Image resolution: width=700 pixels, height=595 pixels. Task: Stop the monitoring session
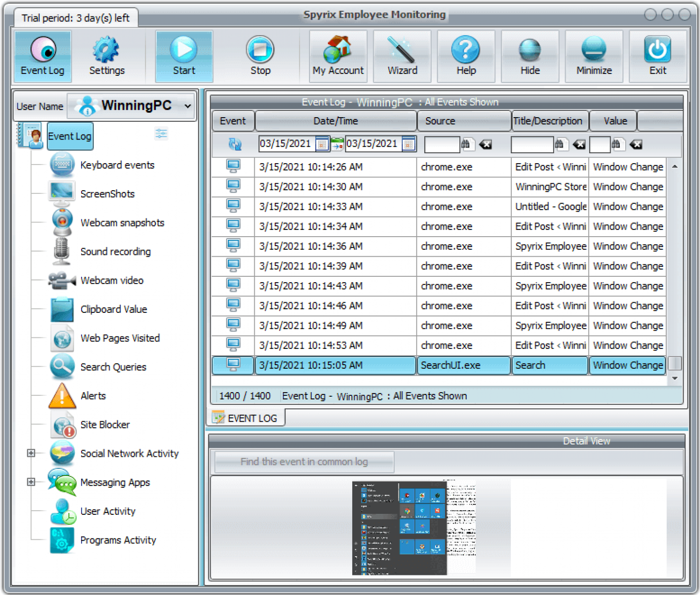260,55
